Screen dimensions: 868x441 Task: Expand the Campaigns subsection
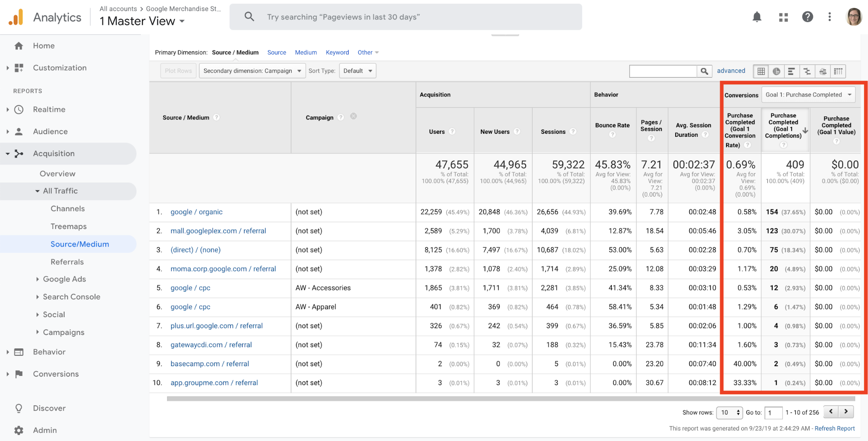click(x=37, y=332)
